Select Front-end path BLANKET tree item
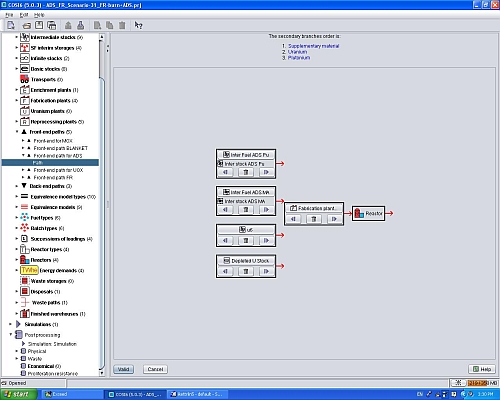Image resolution: width=500 pixels, height=400 pixels. tap(60, 148)
